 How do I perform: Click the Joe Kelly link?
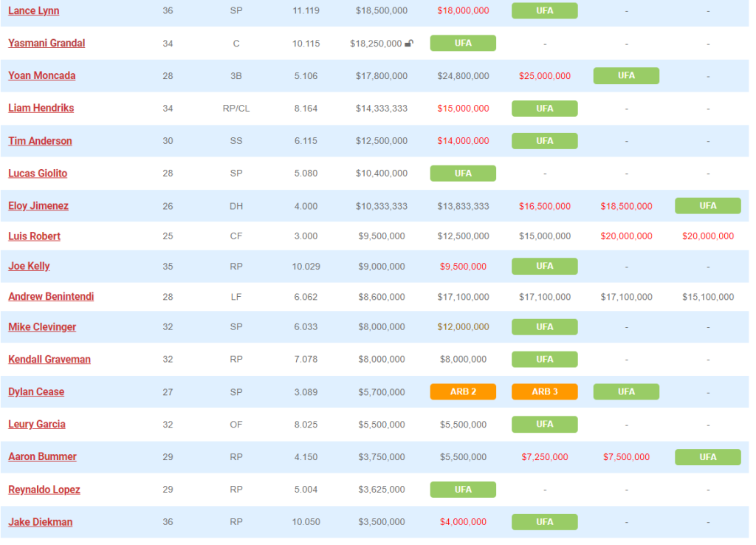29,267
